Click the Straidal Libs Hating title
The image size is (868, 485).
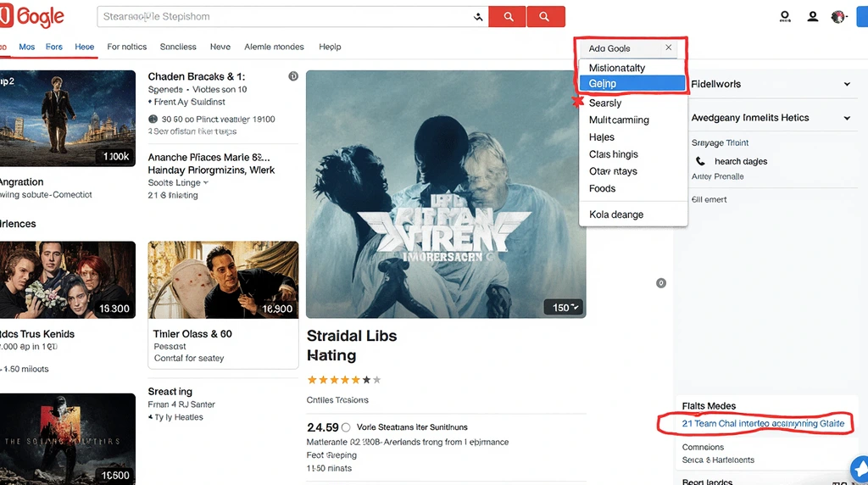(x=352, y=345)
